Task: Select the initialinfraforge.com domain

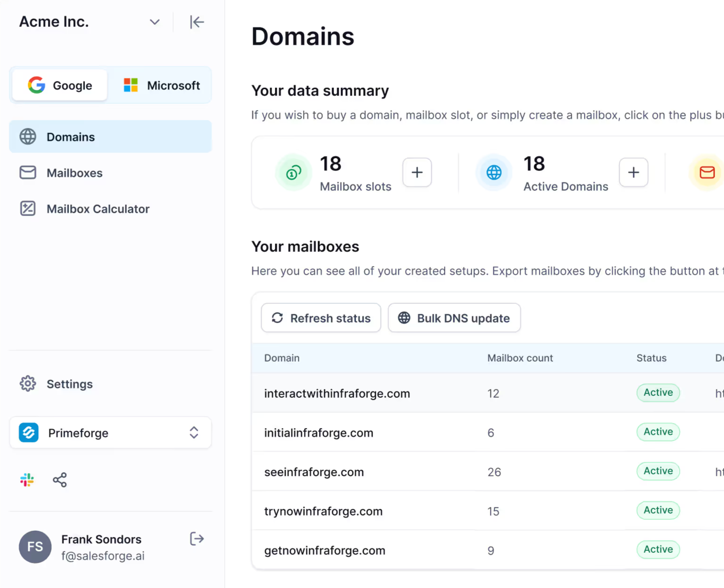Action: (x=319, y=433)
